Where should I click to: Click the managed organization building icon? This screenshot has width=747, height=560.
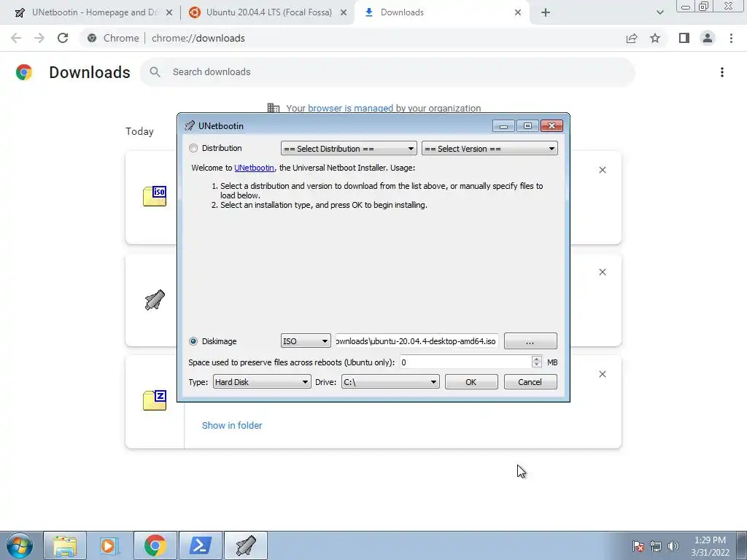tap(274, 108)
